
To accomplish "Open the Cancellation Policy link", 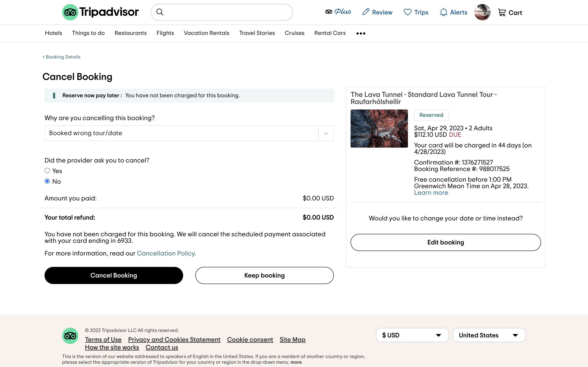I will pos(166,253).
